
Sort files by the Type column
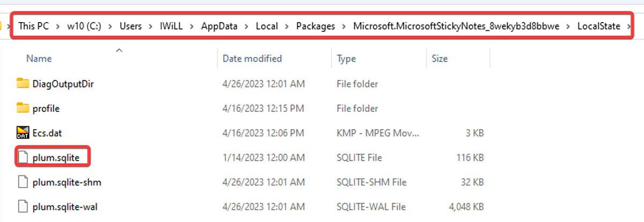point(346,59)
